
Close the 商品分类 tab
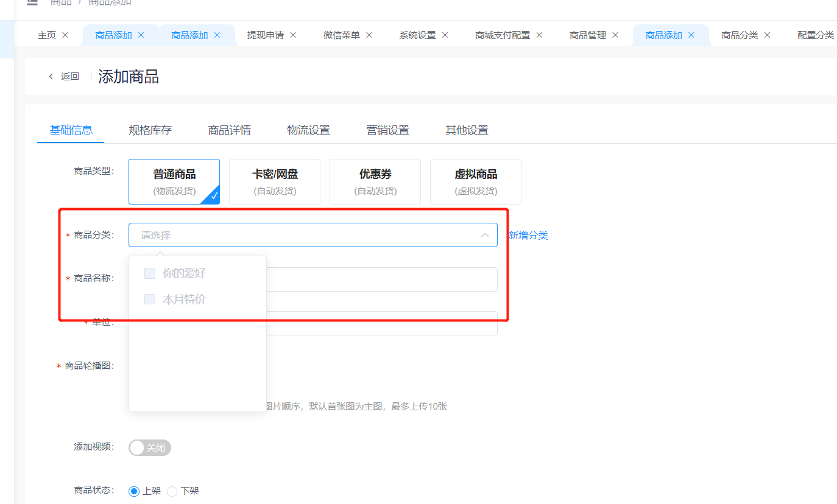pos(767,35)
